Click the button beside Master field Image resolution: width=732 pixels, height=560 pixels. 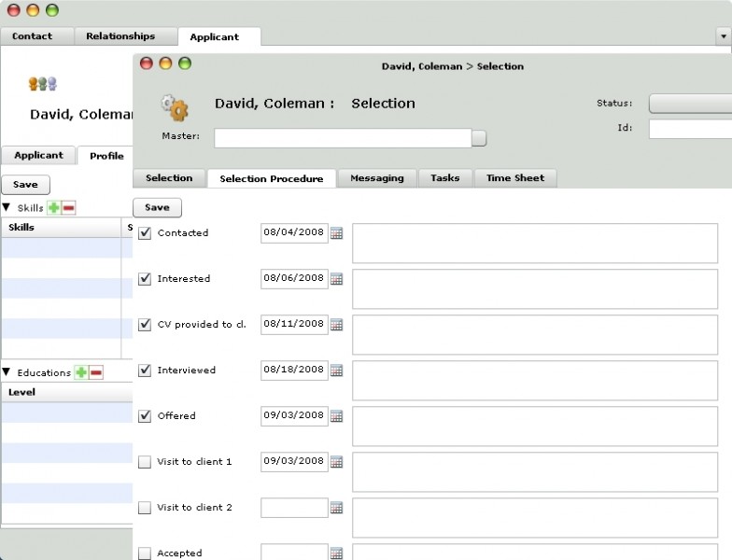(x=479, y=138)
